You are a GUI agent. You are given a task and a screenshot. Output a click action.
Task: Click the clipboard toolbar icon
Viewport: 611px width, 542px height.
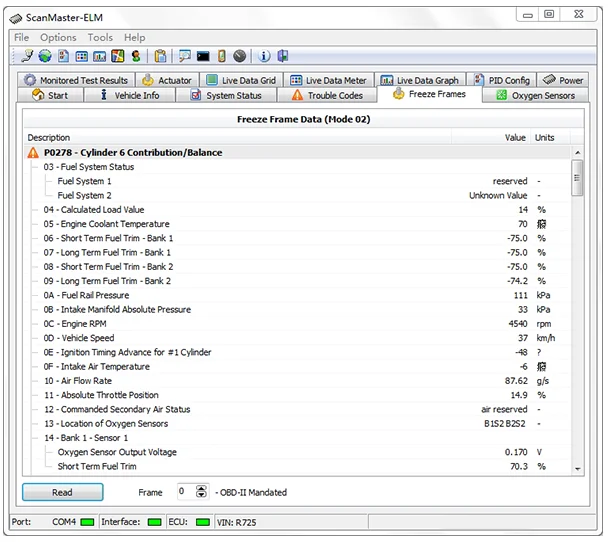[160, 56]
